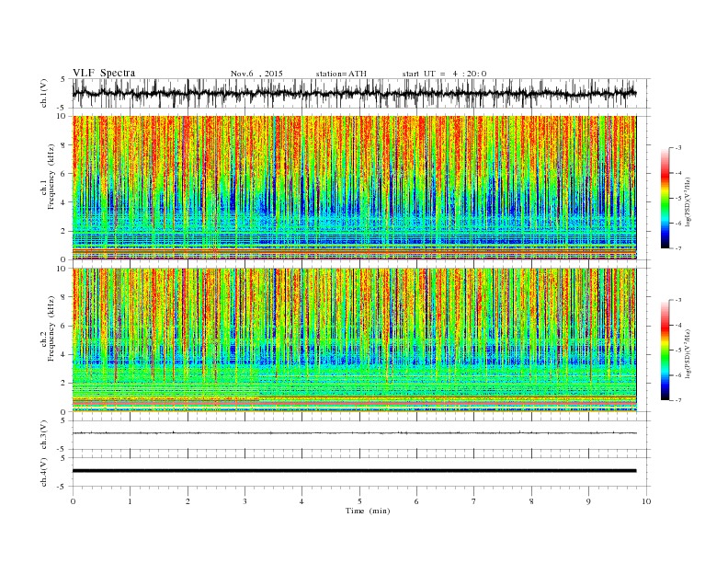Click the "4" kHz tick on ch.1 spectrogram
The height and width of the screenshot is (563, 728).
(64, 202)
